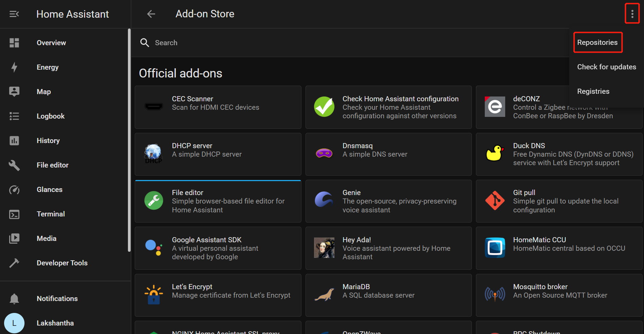The height and width of the screenshot is (334, 644).
Task: Click the Add-on Store page title
Action: [x=205, y=14]
